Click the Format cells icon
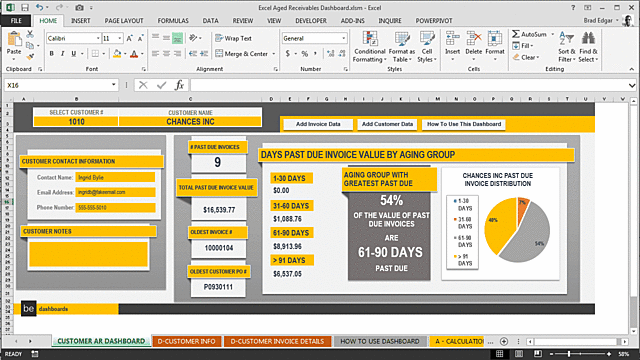 point(495,39)
